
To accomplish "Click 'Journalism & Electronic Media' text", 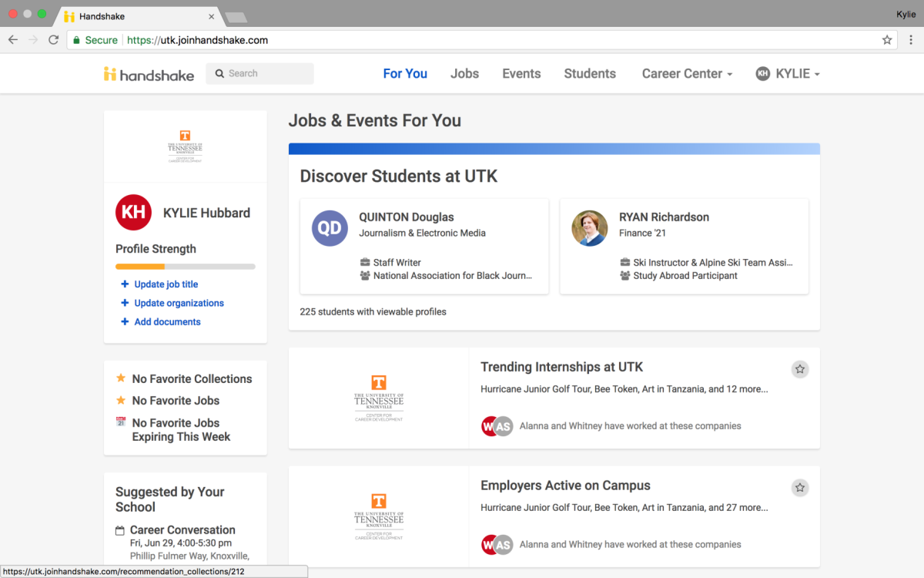I will 422,233.
